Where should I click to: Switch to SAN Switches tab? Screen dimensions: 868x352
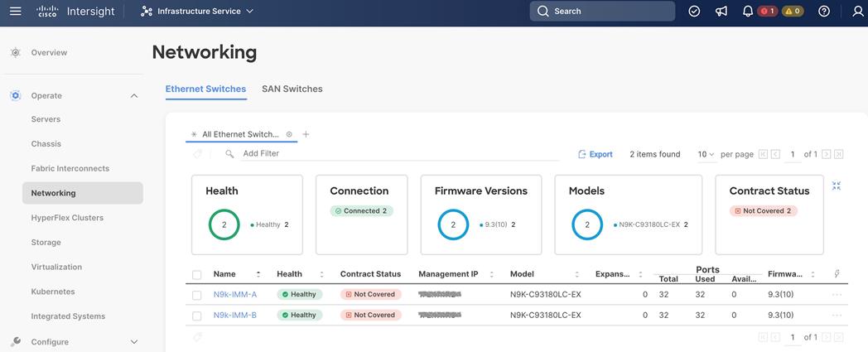(292, 89)
